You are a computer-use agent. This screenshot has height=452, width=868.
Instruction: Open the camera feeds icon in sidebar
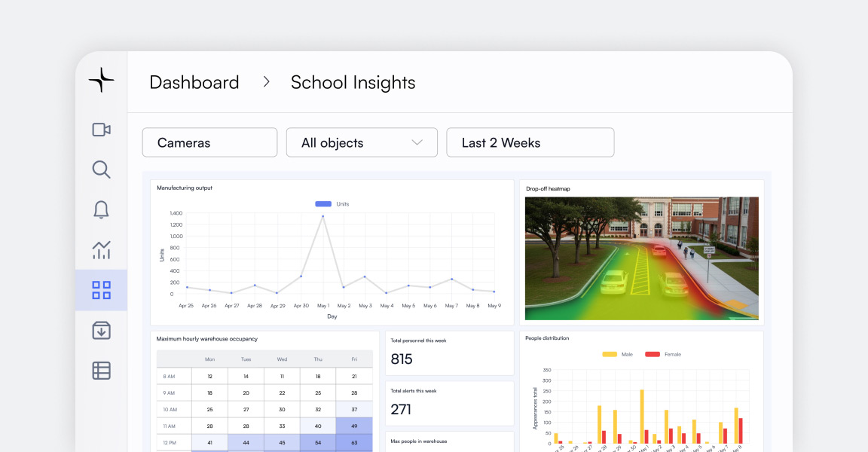tap(101, 129)
